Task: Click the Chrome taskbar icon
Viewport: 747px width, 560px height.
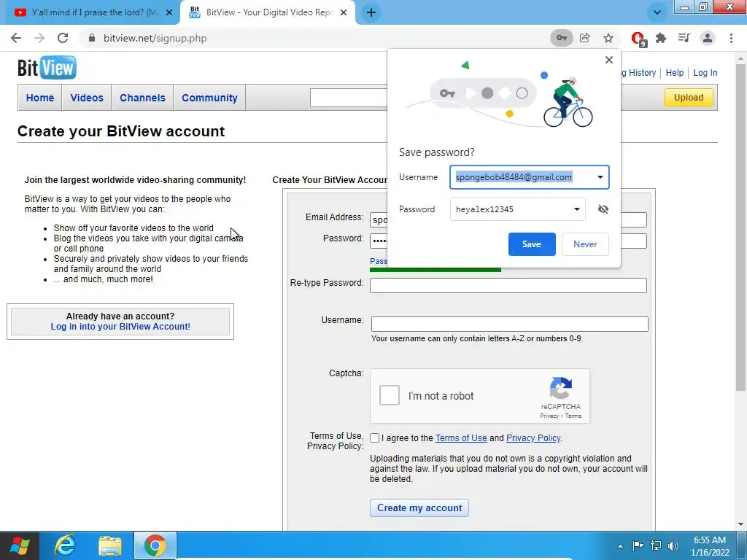Action: 155,545
